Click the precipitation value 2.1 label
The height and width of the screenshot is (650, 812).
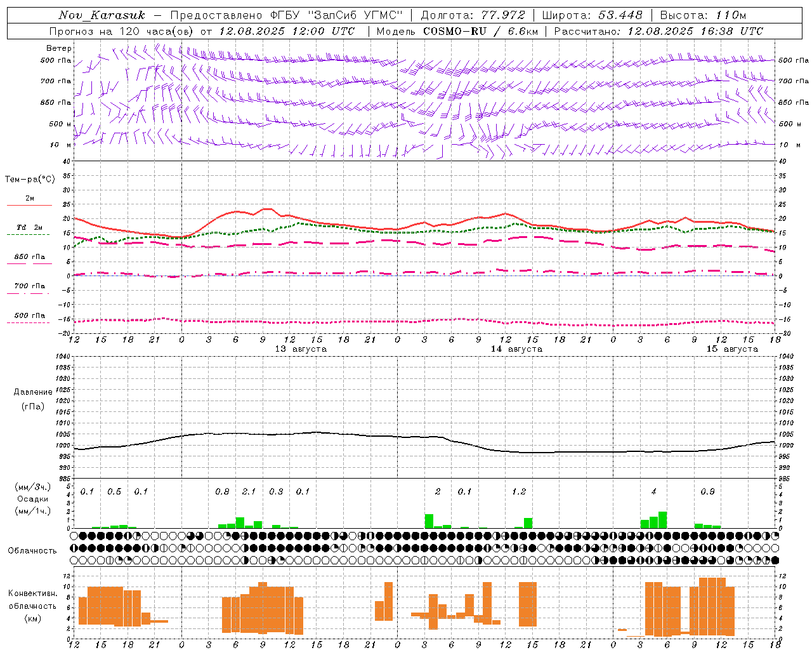tap(249, 492)
